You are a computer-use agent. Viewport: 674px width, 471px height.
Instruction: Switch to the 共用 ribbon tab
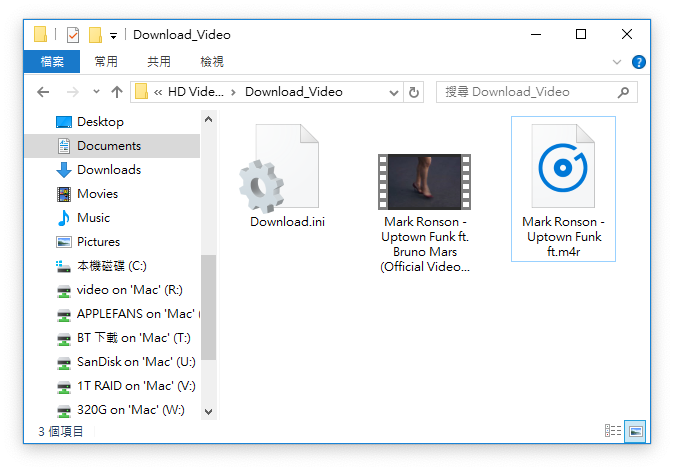159,61
